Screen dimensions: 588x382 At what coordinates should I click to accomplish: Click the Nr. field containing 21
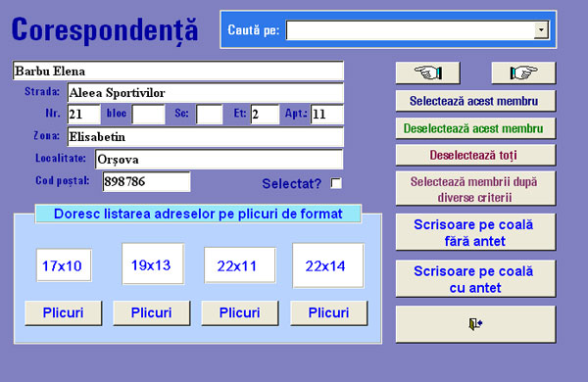84,115
